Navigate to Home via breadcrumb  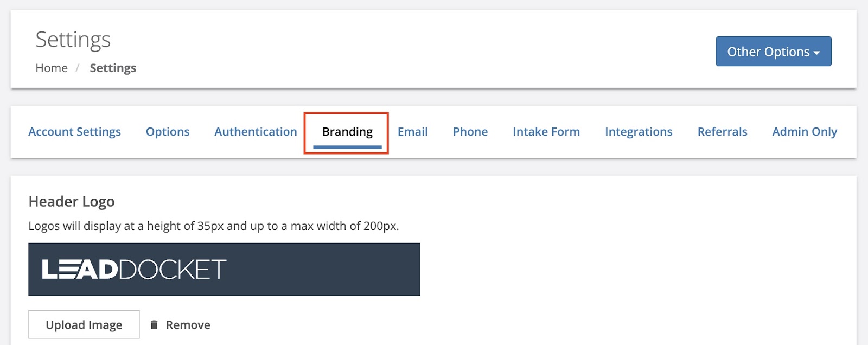point(52,68)
